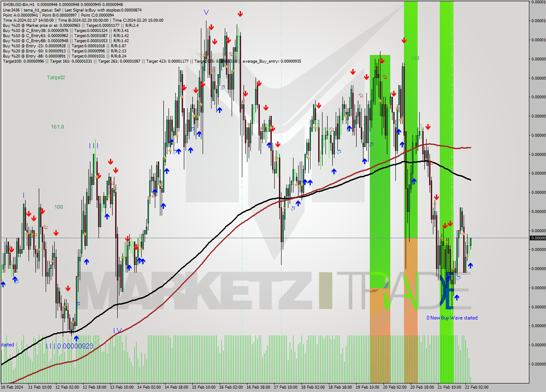The width and height of the screenshot is (546, 392).
Task: Click the '13 Feb 10:00' time axis label
Action: (122, 387)
